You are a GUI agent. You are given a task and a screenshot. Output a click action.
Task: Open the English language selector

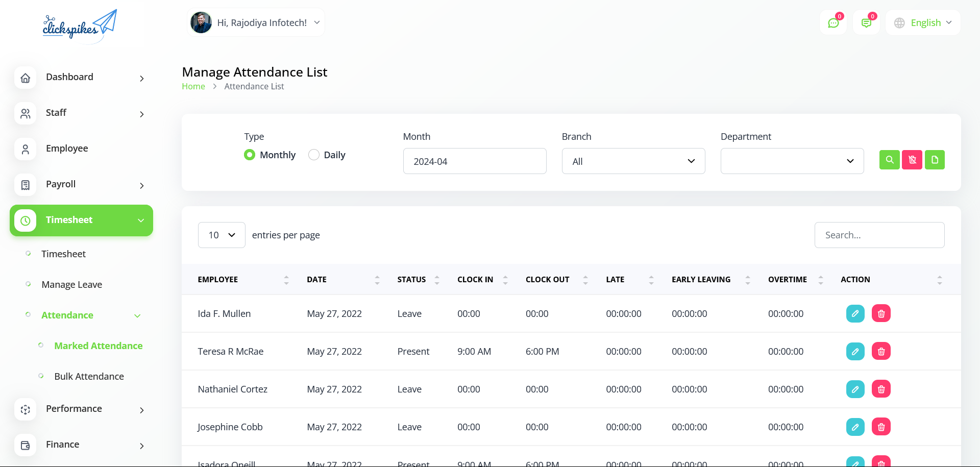click(923, 23)
